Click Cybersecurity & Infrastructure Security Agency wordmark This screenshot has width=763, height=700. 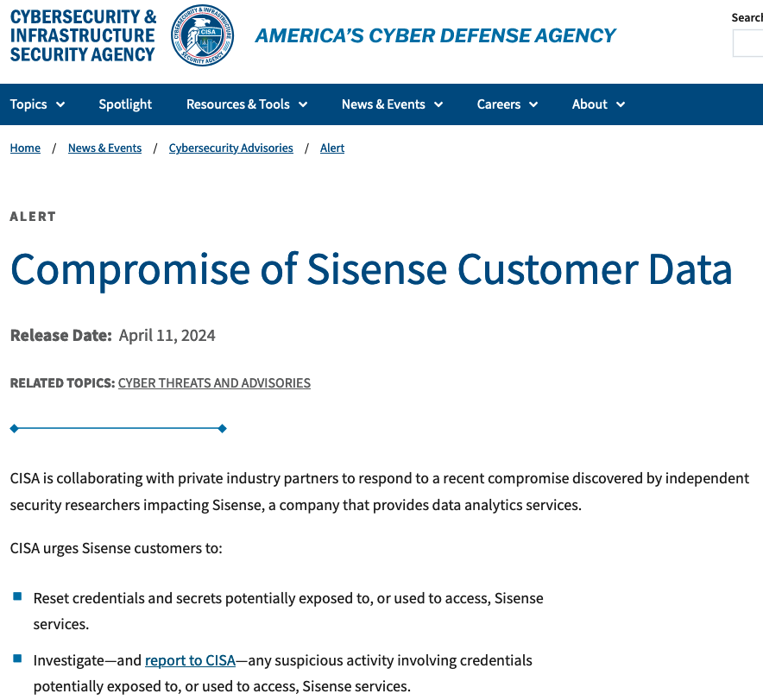tap(83, 35)
